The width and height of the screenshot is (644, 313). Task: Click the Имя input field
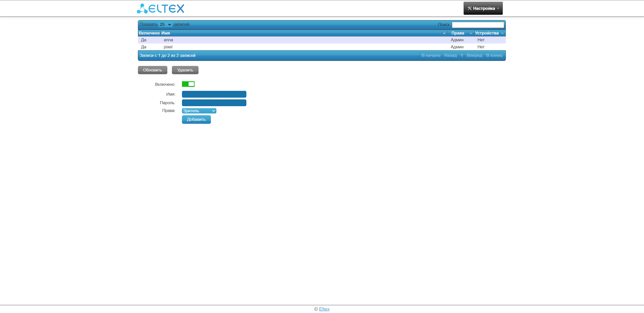[214, 94]
